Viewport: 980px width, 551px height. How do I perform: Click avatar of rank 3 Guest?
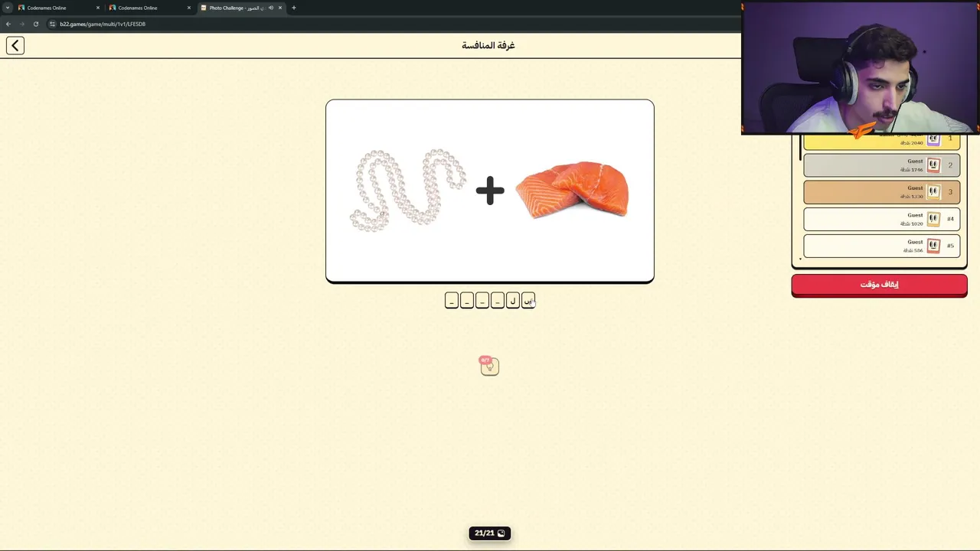[x=933, y=192]
